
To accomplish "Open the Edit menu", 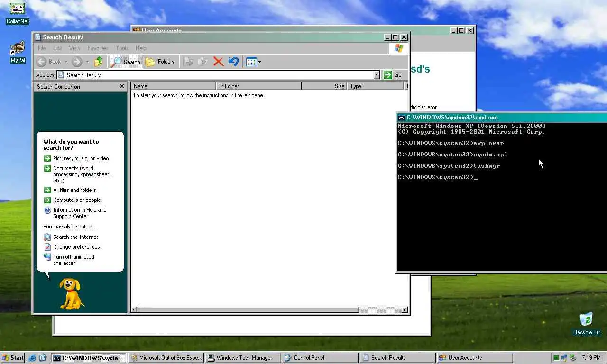I will 57,48.
